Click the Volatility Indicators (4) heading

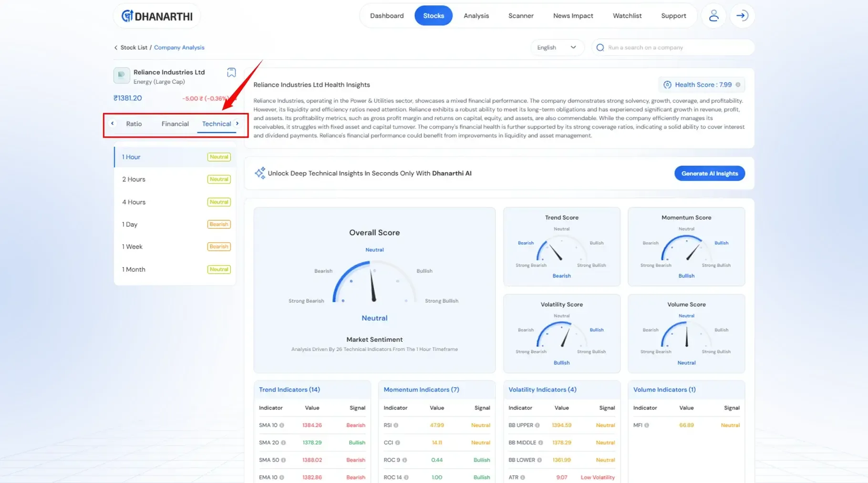point(542,390)
